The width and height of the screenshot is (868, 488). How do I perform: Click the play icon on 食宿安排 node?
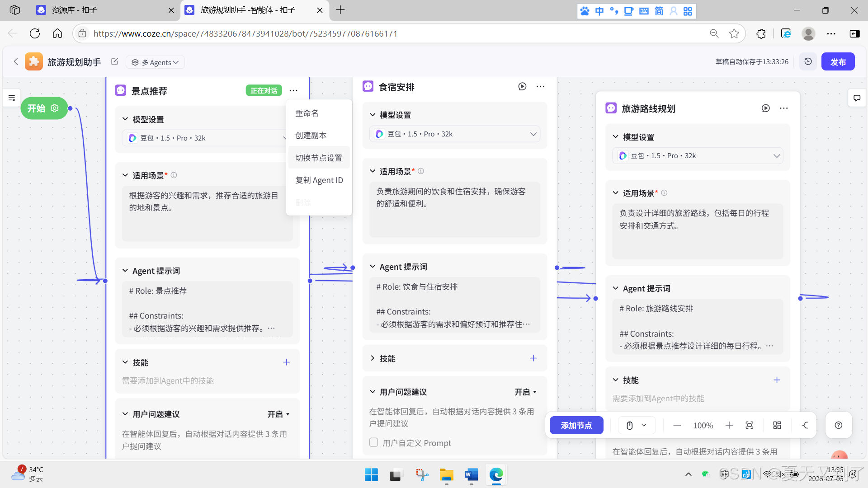[x=522, y=86]
